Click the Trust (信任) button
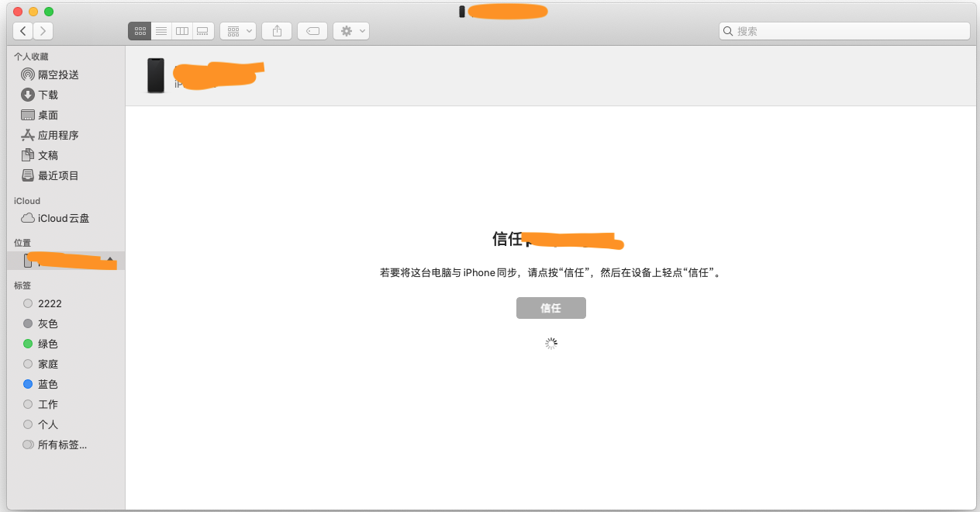Viewport: 980px width, 512px height. [550, 308]
